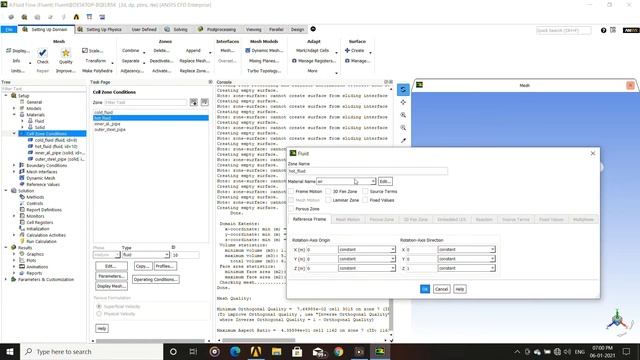
Task: Click the Operating Conditions button
Action: 156,280
